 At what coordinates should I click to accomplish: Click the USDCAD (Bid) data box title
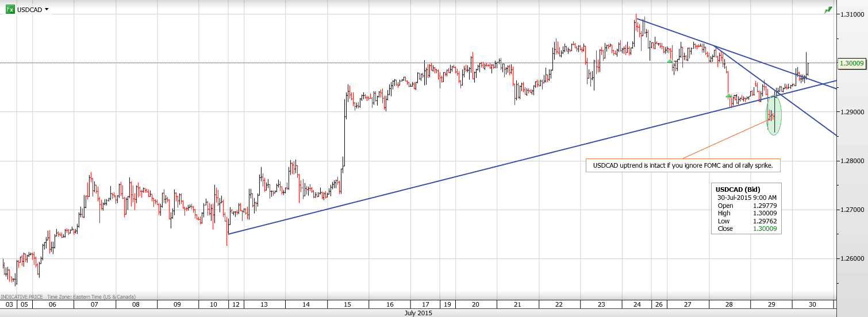coord(737,189)
